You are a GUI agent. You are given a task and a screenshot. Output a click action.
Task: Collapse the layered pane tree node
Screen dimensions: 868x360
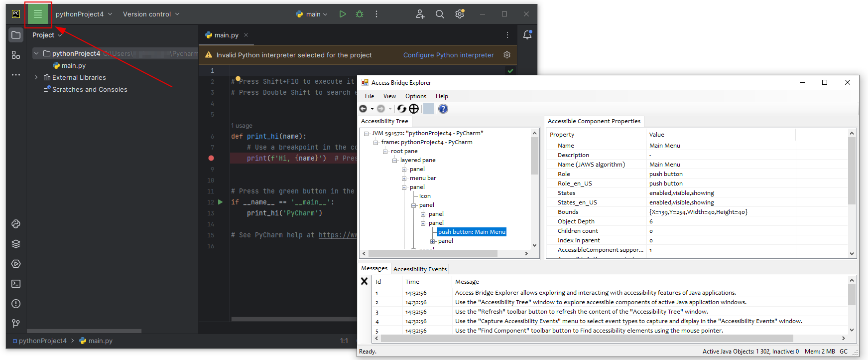[395, 160]
